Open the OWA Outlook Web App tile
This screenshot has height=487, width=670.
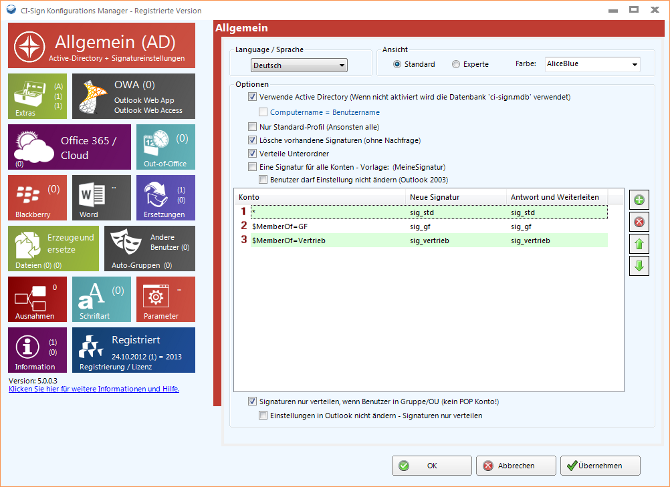click(133, 95)
